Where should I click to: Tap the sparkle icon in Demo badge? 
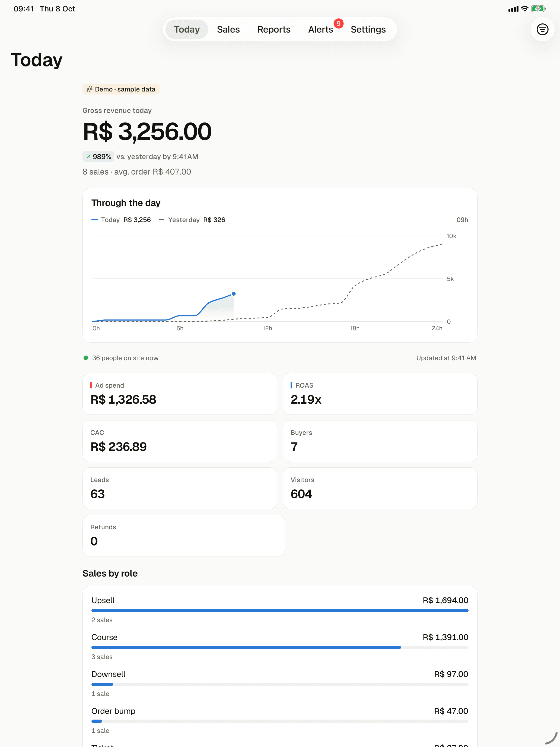90,89
